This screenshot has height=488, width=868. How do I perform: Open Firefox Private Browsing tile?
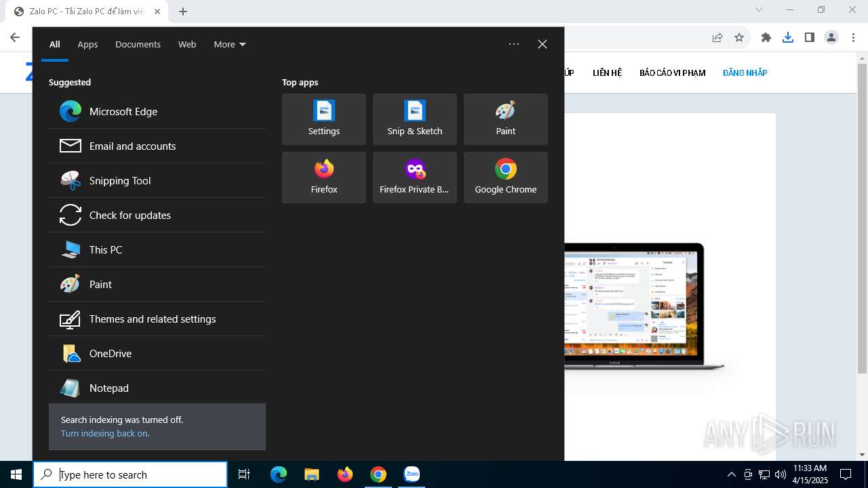point(415,178)
